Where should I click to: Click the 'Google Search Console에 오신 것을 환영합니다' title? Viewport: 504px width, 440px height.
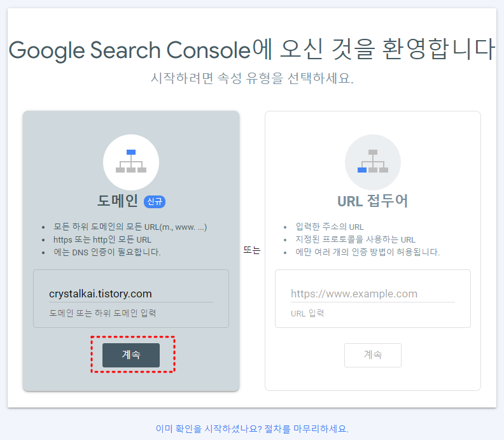252,50
